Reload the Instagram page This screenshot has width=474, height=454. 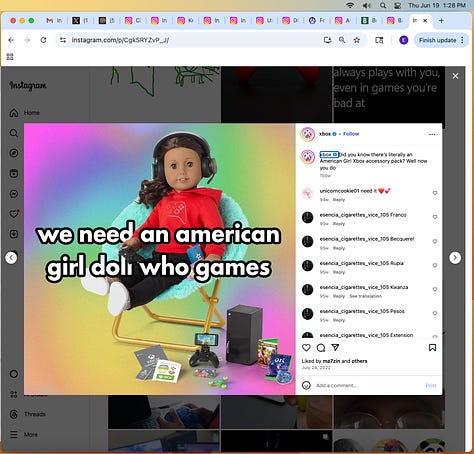pos(43,40)
